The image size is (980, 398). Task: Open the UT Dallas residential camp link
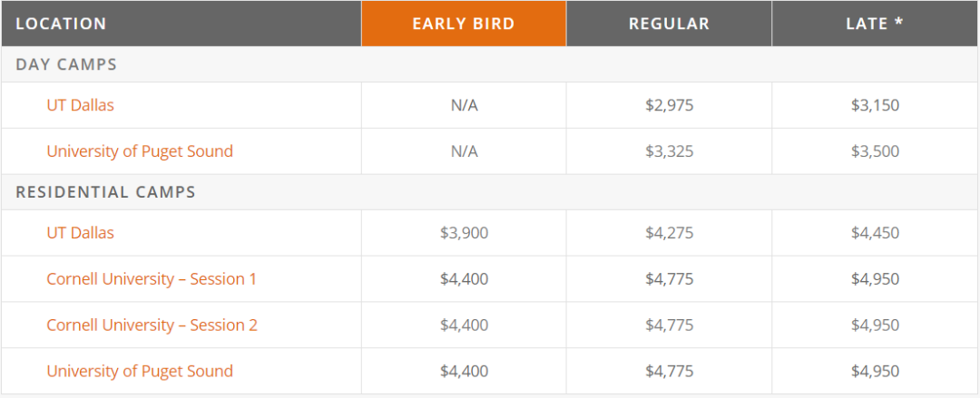[80, 233]
